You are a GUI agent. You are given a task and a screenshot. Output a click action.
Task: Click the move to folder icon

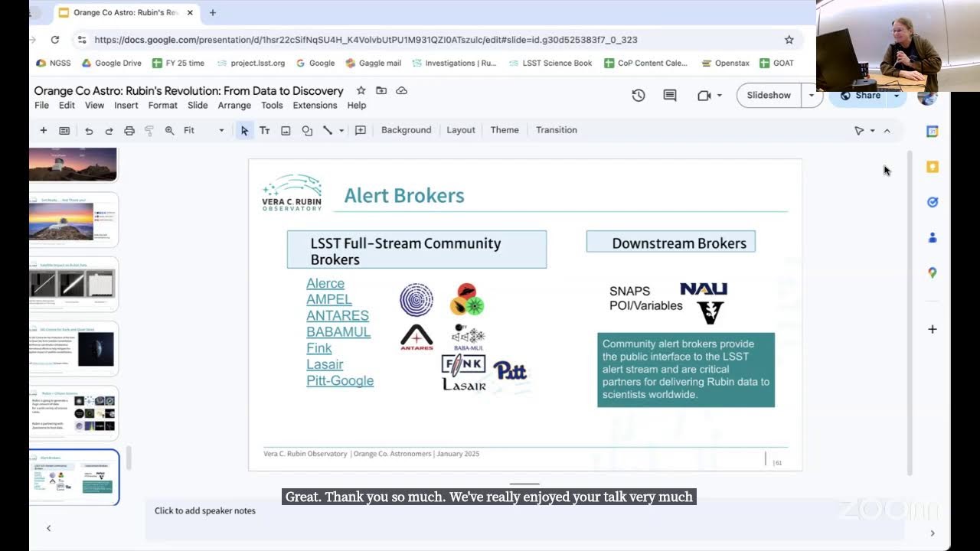pos(381,90)
